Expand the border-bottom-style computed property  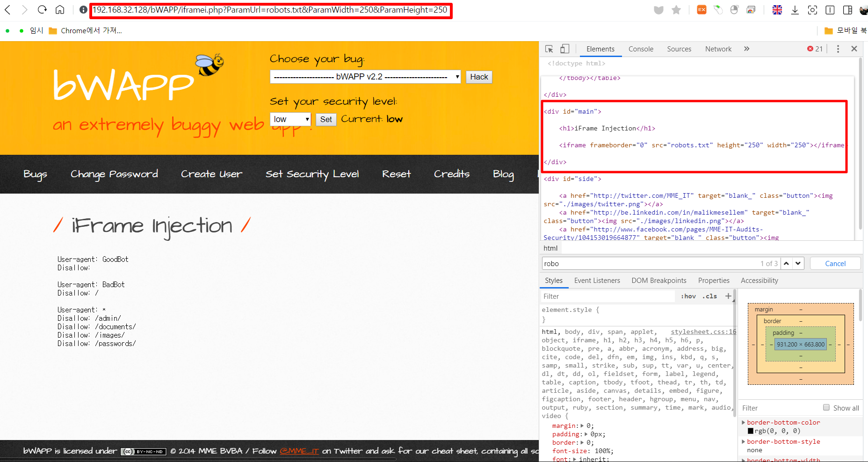click(x=744, y=441)
